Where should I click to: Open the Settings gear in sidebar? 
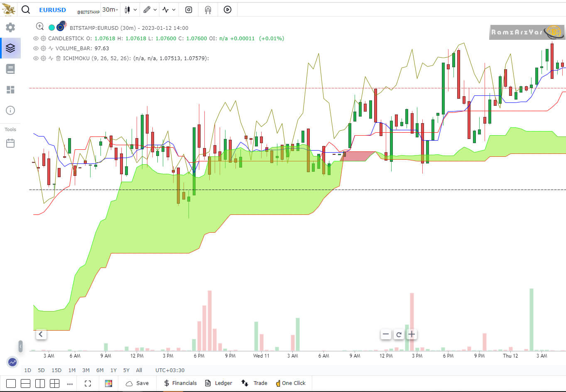10,27
